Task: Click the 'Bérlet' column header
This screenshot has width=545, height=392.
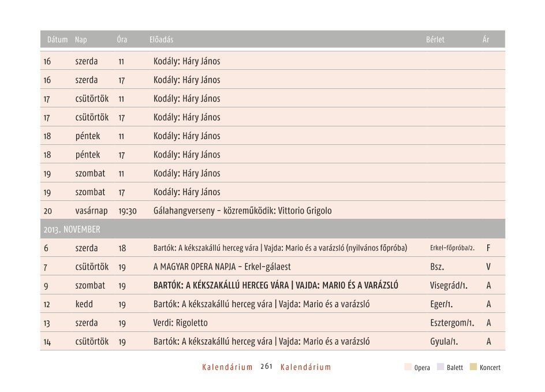Action: tap(435, 40)
